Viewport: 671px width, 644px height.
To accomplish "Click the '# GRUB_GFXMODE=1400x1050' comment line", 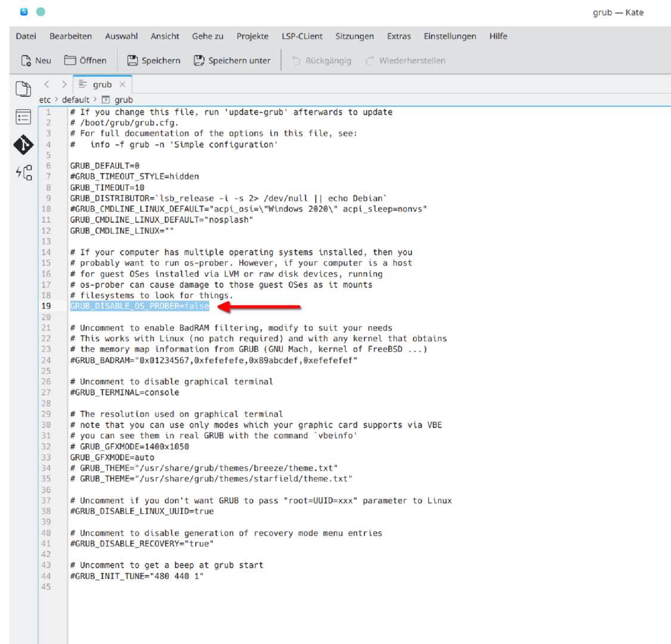I will pos(129,447).
